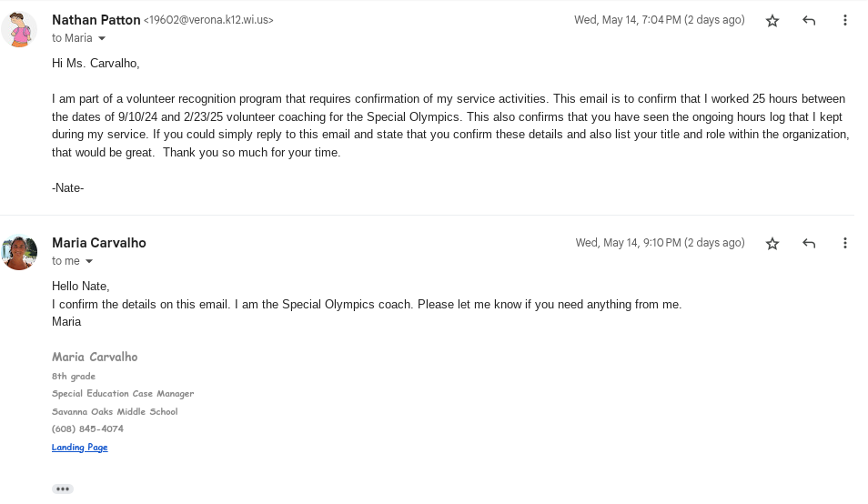Reply to Nathan Patton's message

[809, 20]
